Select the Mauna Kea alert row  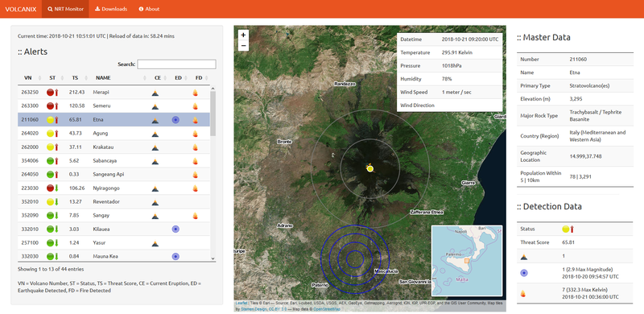pos(114,257)
